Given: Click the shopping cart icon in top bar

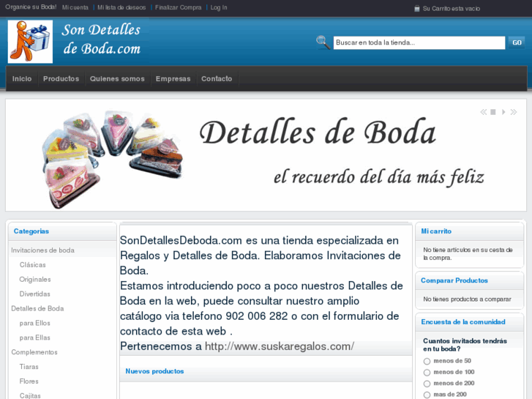Looking at the screenshot, I should (416, 9).
